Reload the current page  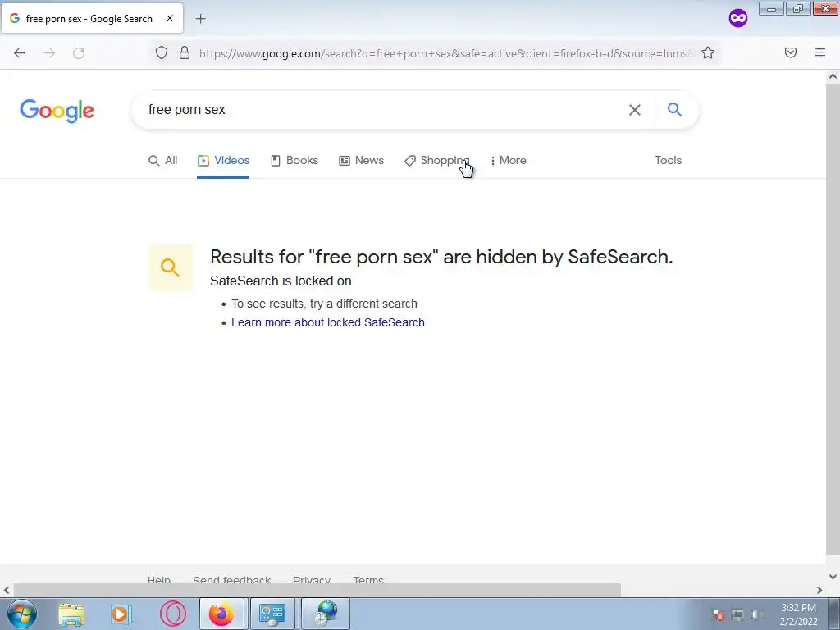79,53
